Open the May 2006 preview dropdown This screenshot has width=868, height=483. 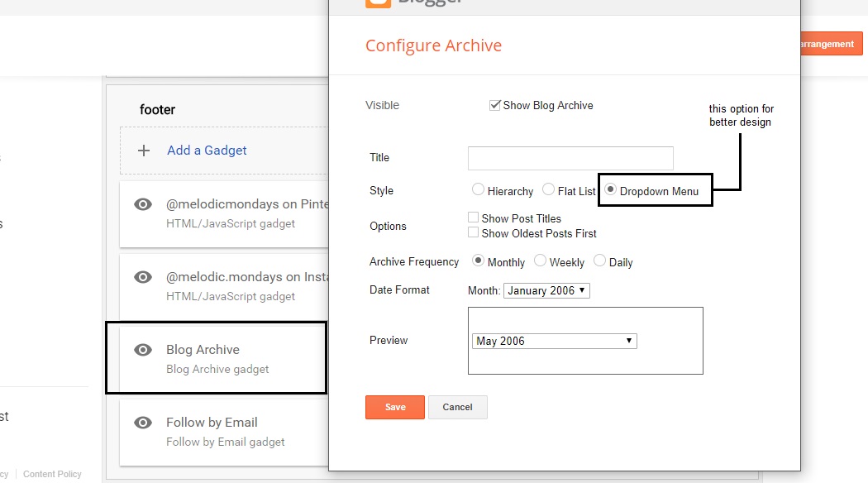coord(554,341)
